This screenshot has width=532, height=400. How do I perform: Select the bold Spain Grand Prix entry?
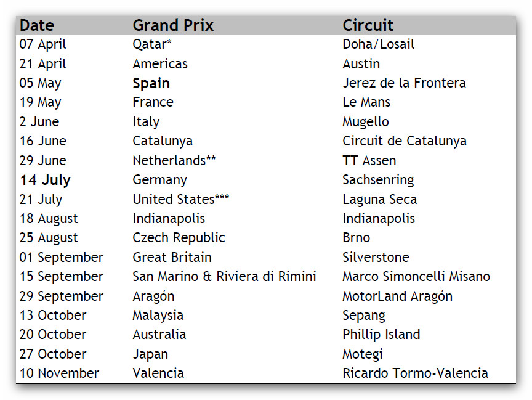tap(151, 83)
